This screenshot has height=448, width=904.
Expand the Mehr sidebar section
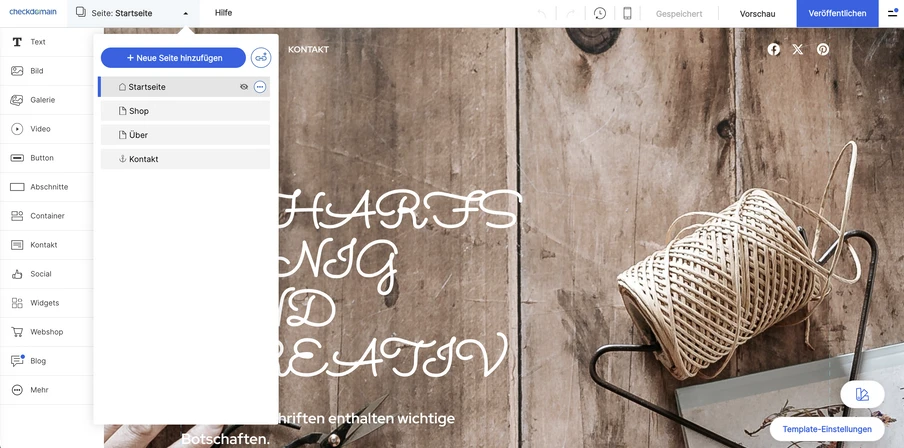(x=18, y=390)
